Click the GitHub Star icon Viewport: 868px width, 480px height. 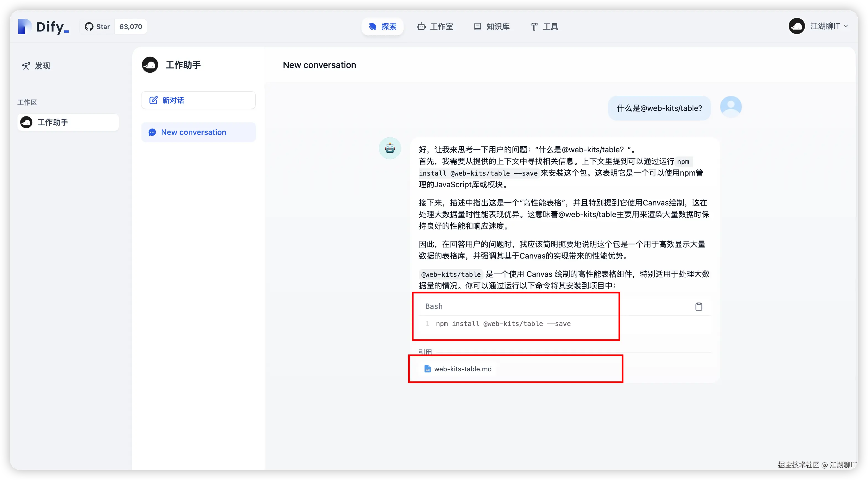[x=89, y=27]
